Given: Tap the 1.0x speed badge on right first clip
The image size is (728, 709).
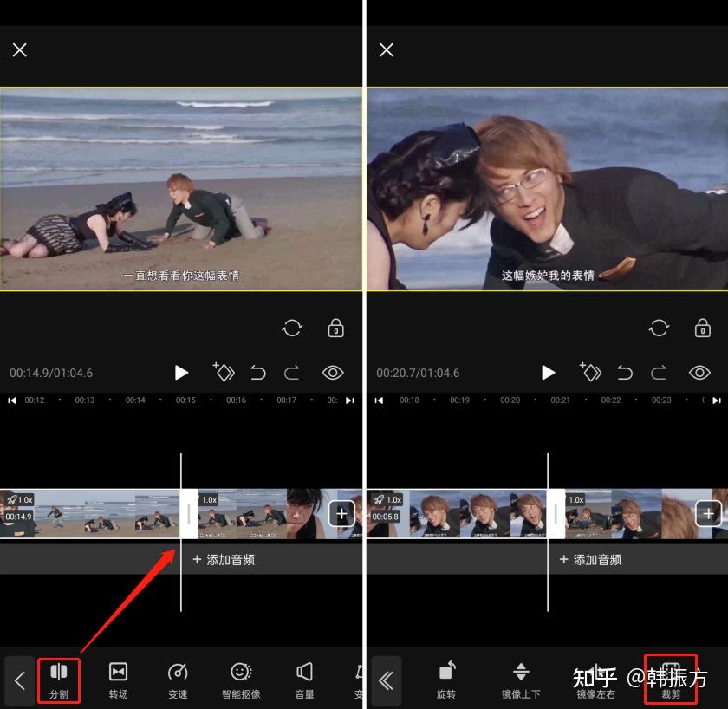Looking at the screenshot, I should pyautogui.click(x=387, y=499).
